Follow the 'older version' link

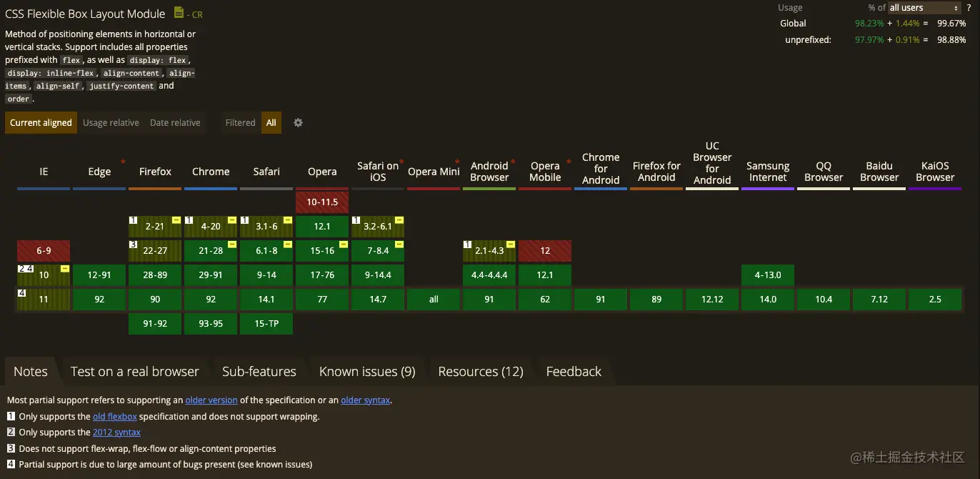(211, 400)
